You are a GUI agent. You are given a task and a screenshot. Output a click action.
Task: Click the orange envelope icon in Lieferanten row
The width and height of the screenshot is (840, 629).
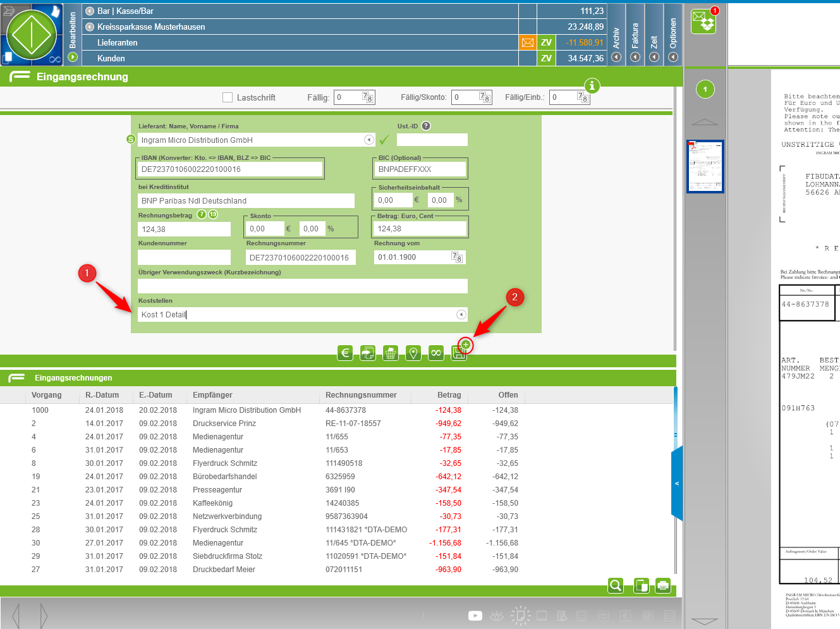click(527, 42)
